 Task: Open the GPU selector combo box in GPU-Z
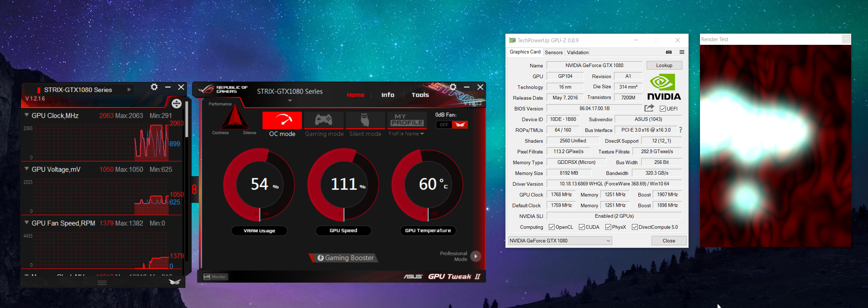point(560,241)
